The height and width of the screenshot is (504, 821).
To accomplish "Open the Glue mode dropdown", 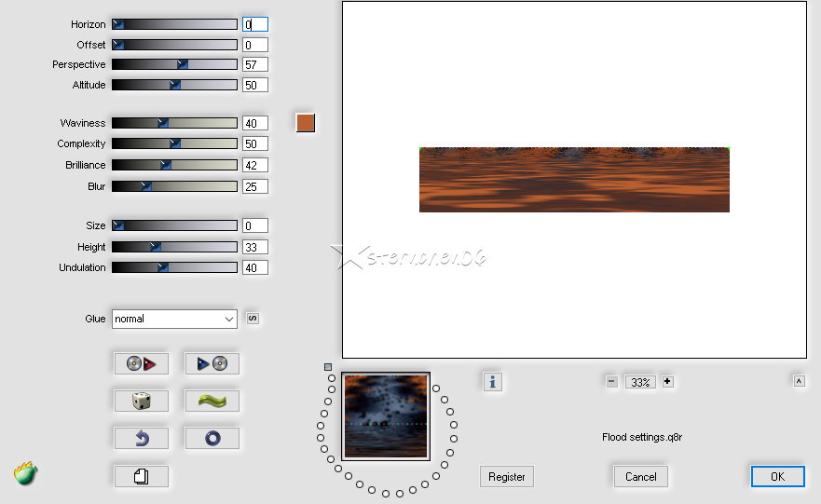I will click(174, 319).
